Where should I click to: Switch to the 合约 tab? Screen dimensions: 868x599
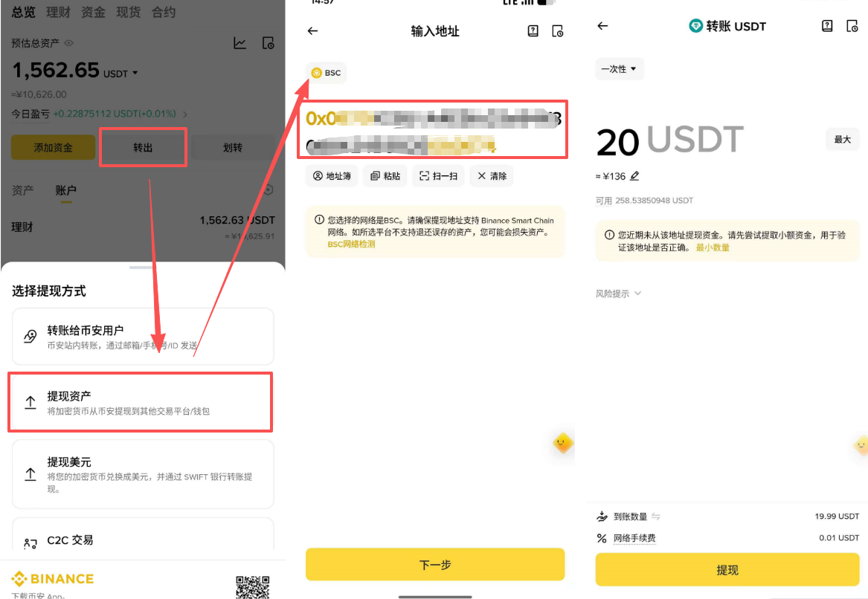click(164, 12)
